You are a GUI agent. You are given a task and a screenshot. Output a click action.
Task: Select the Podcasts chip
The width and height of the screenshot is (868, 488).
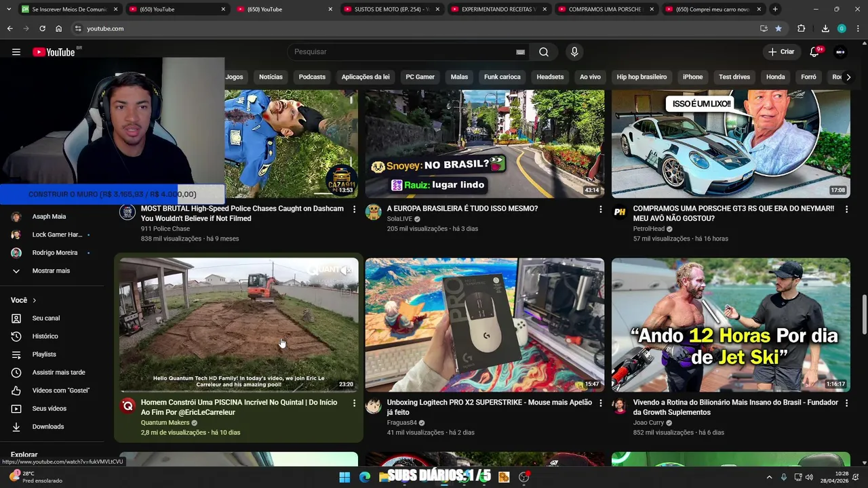pos(312,77)
